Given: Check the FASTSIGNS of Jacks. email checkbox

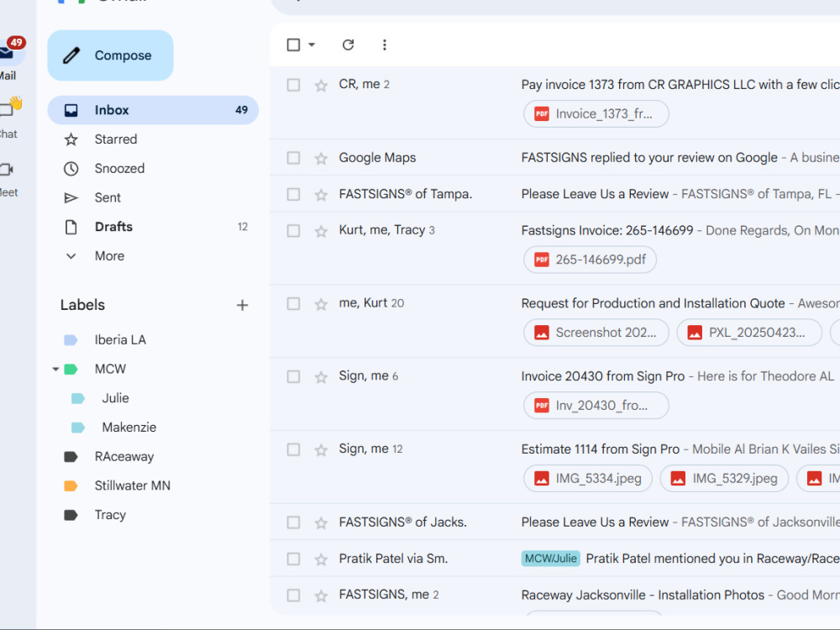Looking at the screenshot, I should [293, 522].
